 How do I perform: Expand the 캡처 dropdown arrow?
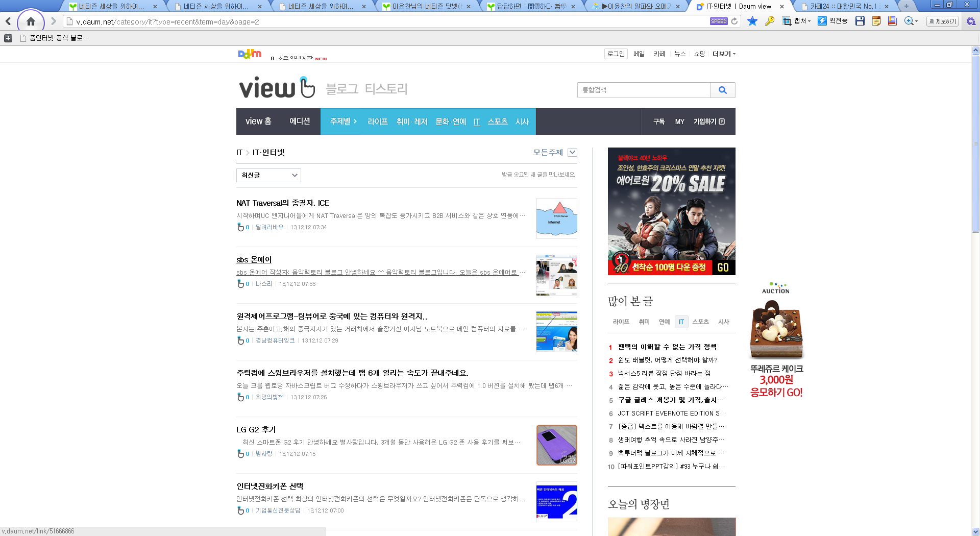809,21
